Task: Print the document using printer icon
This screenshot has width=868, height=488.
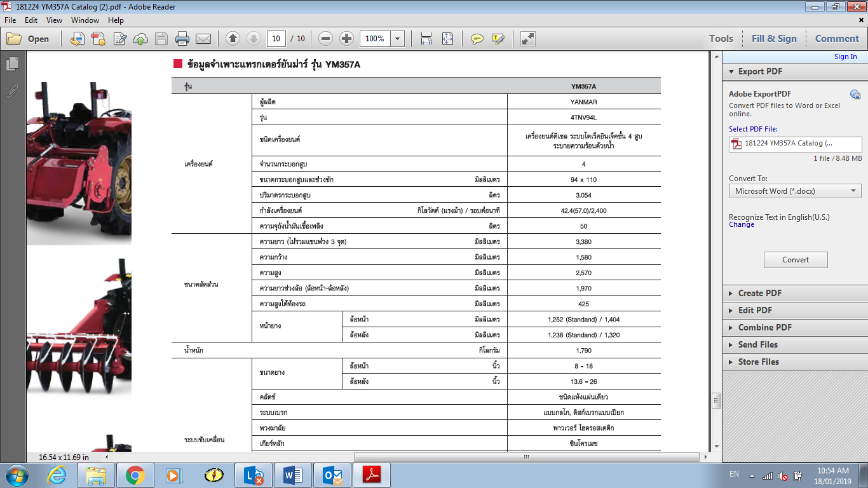Action: click(x=182, y=39)
